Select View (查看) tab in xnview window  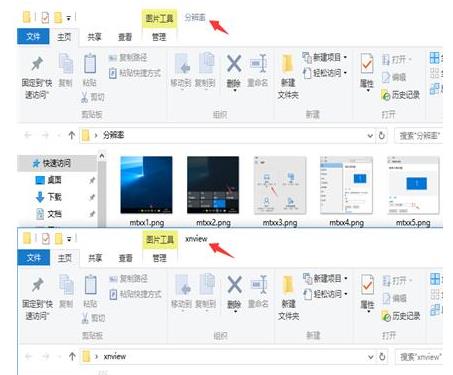pyautogui.click(x=126, y=258)
